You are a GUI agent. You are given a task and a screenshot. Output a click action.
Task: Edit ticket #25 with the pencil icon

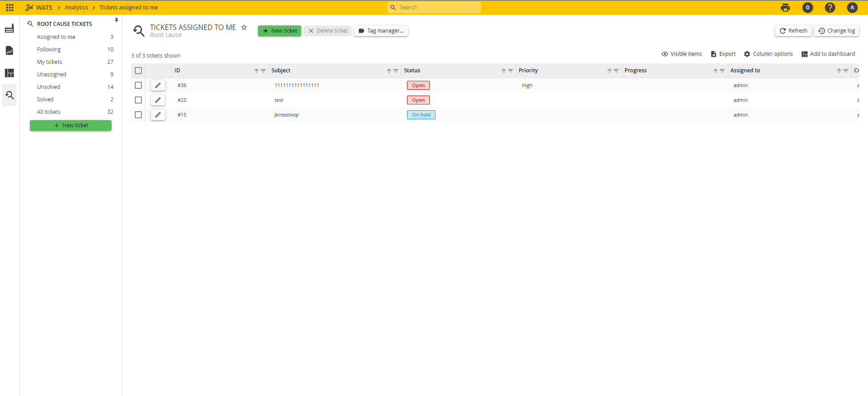pyautogui.click(x=158, y=100)
